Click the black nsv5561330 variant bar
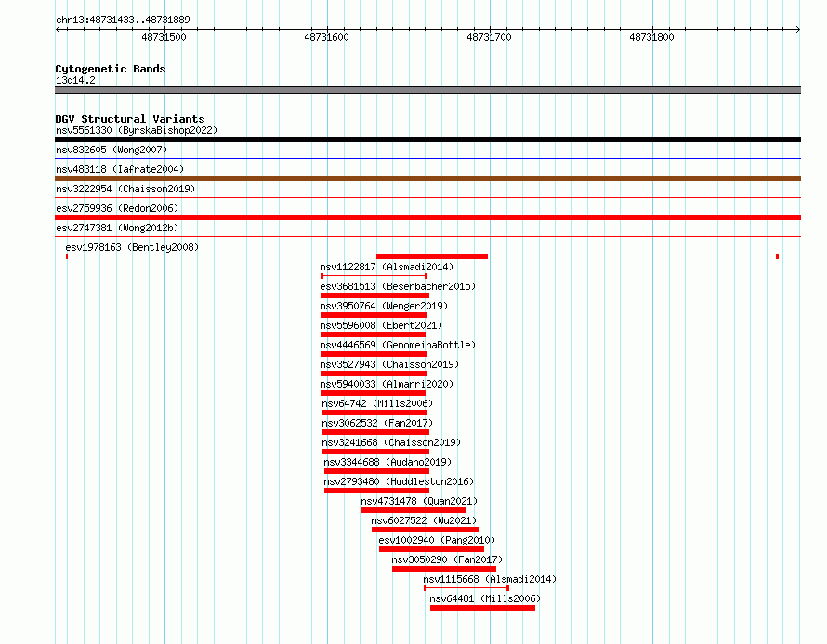Screen dimensions: 827x644 427,139
